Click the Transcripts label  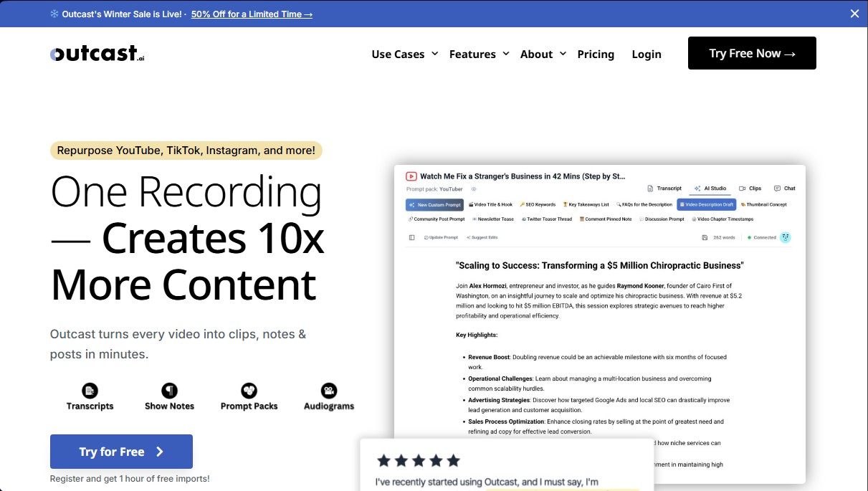tap(90, 406)
